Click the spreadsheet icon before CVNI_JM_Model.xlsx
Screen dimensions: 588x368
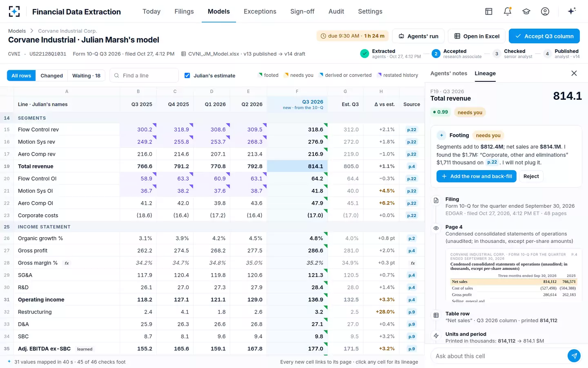pos(184,54)
